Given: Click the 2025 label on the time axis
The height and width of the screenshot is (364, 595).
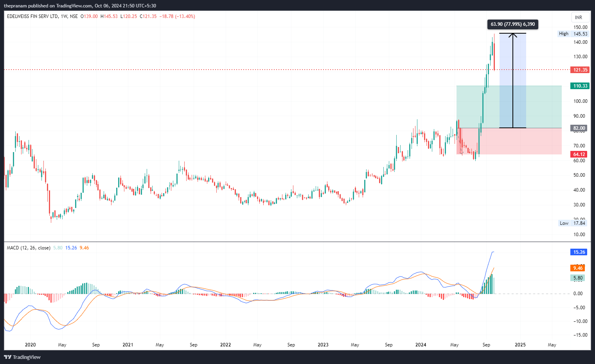Looking at the screenshot, I should [520, 345].
